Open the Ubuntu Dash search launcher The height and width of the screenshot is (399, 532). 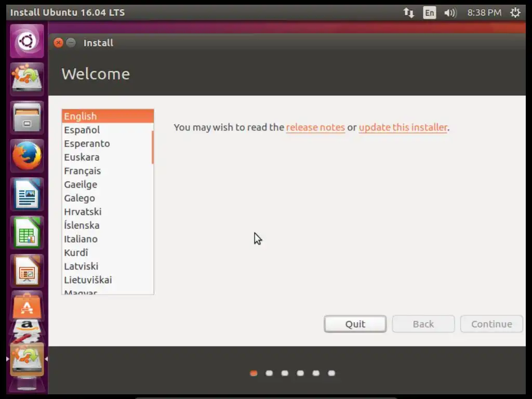(27, 41)
